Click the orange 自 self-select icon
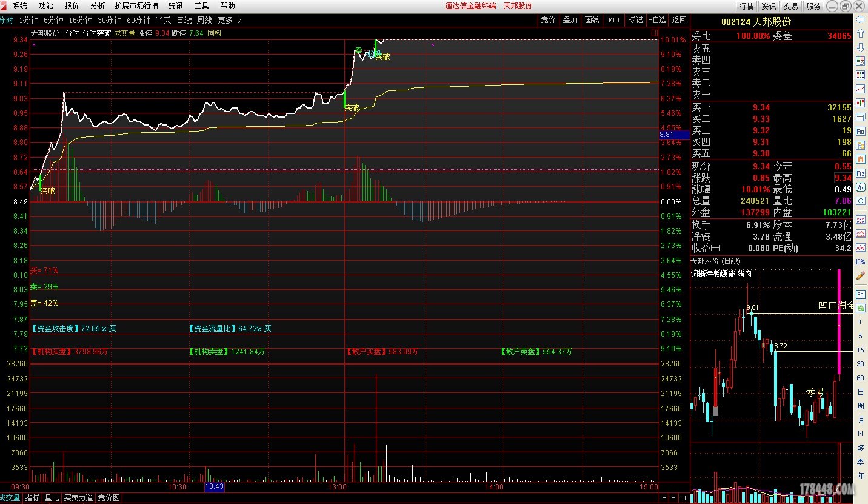The height and width of the screenshot is (504, 868). (860, 159)
